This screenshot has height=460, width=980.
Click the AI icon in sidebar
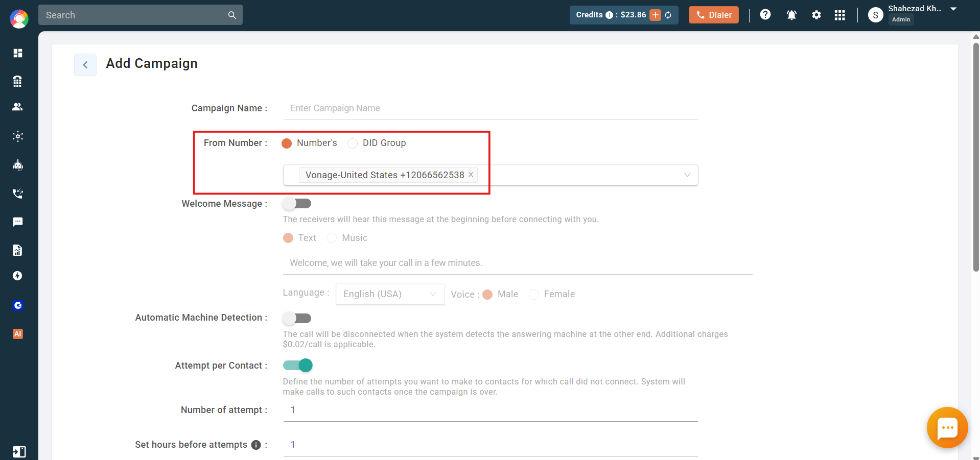(x=18, y=334)
